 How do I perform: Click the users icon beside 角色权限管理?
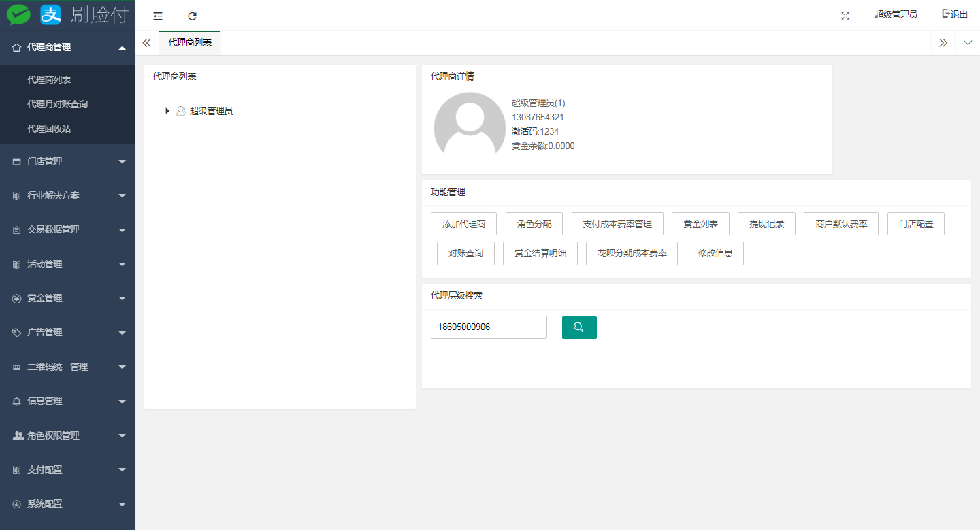click(18, 435)
